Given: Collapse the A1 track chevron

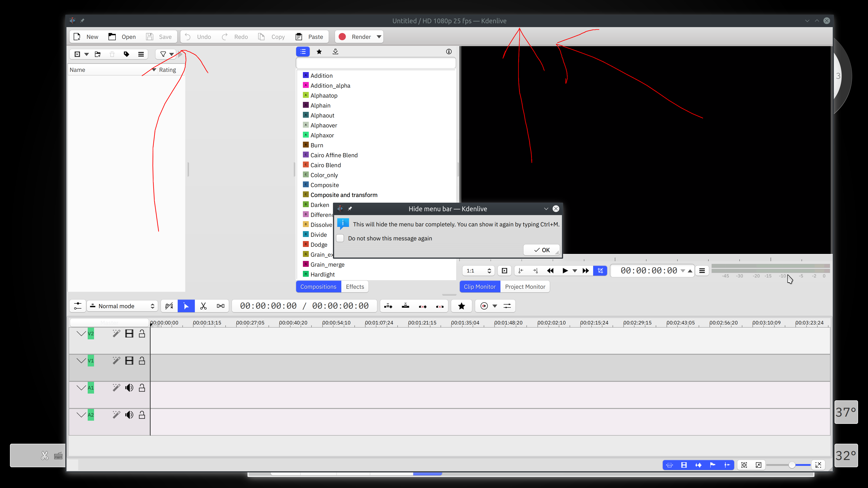Looking at the screenshot, I should click(81, 388).
